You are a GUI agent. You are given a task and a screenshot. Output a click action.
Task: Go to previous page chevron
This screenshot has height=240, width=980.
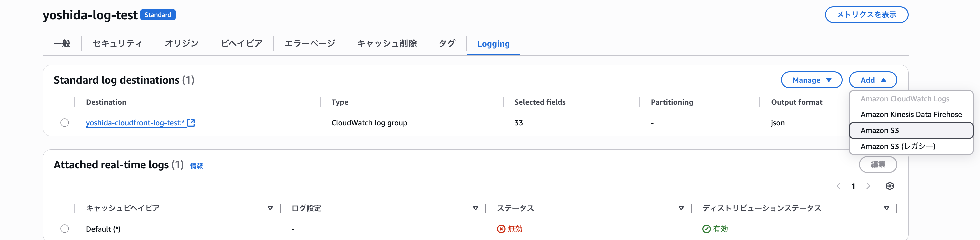coord(838,186)
